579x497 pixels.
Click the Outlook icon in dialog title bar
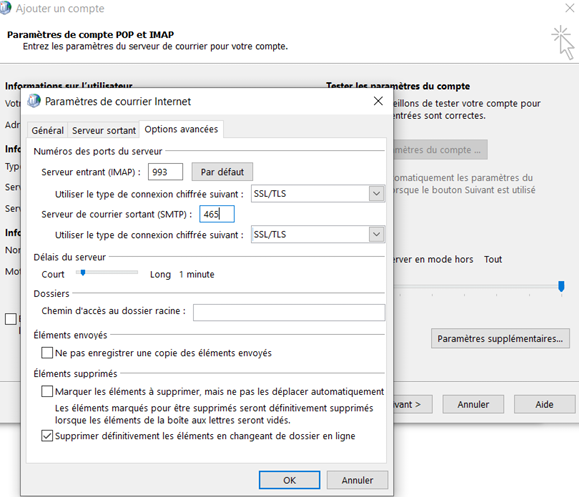pyautogui.click(x=34, y=101)
